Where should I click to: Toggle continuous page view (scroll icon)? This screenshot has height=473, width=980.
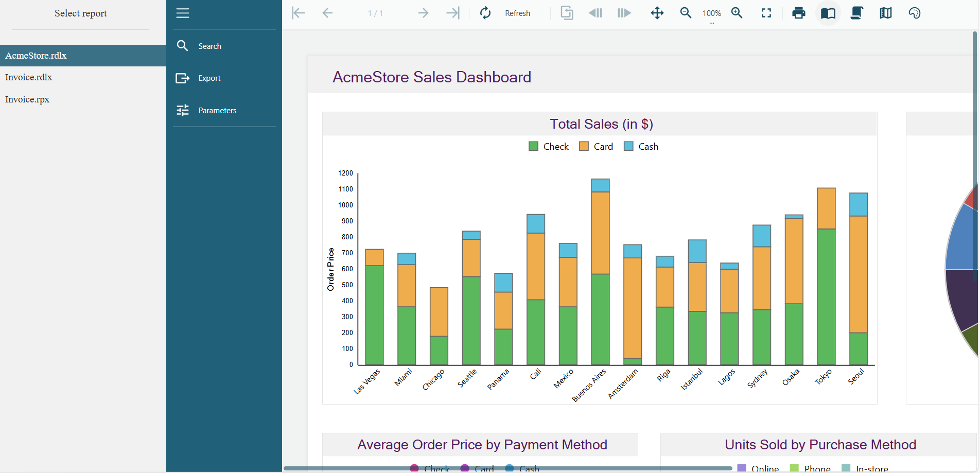click(857, 13)
